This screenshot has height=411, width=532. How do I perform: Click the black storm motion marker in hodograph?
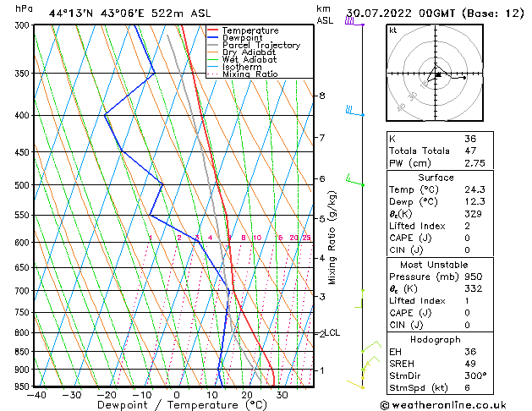tap(438, 74)
